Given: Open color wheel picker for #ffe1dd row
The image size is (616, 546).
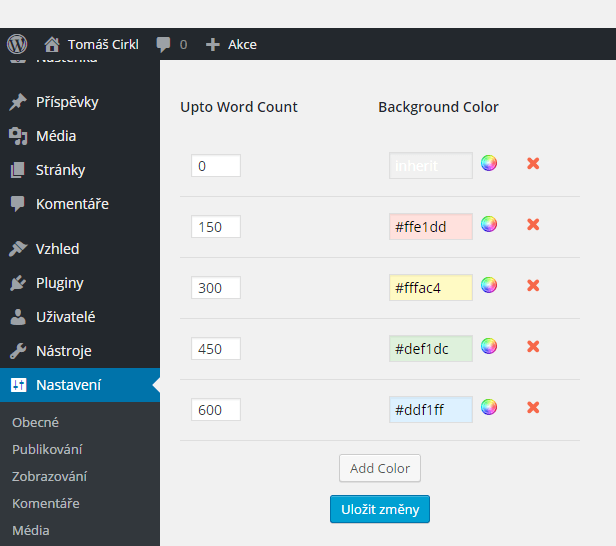Looking at the screenshot, I should [x=489, y=224].
